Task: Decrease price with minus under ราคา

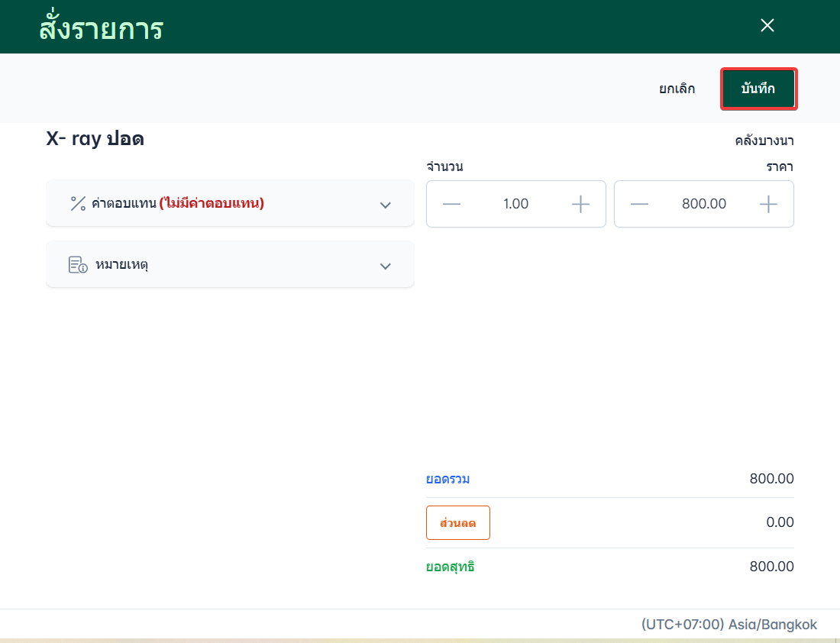Action: [639, 204]
